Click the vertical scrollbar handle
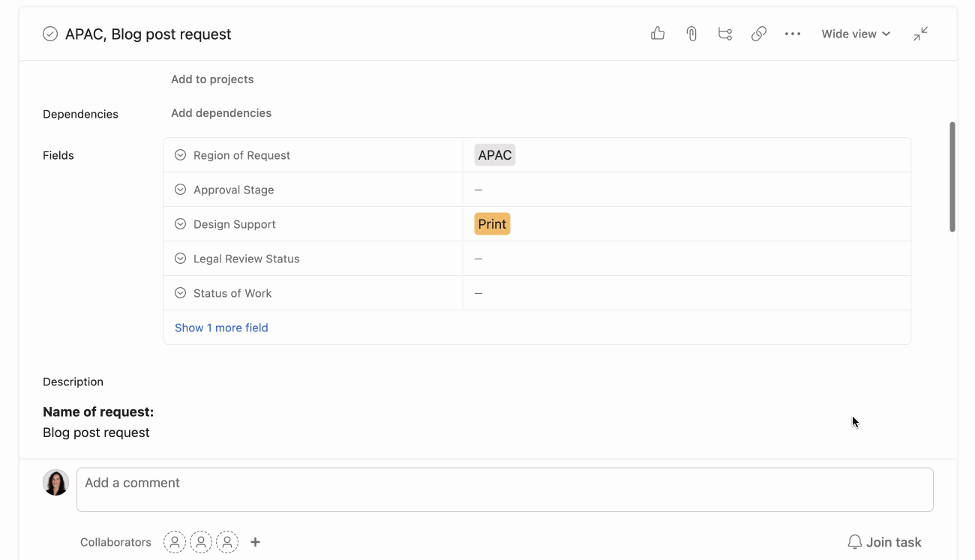This screenshot has width=975, height=560. click(953, 172)
